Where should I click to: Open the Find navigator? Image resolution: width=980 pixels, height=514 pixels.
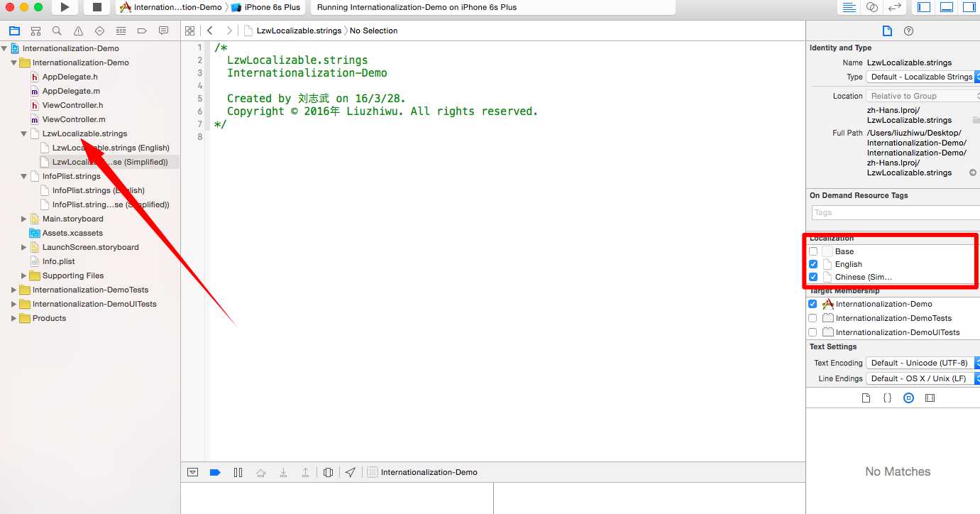pos(57,31)
